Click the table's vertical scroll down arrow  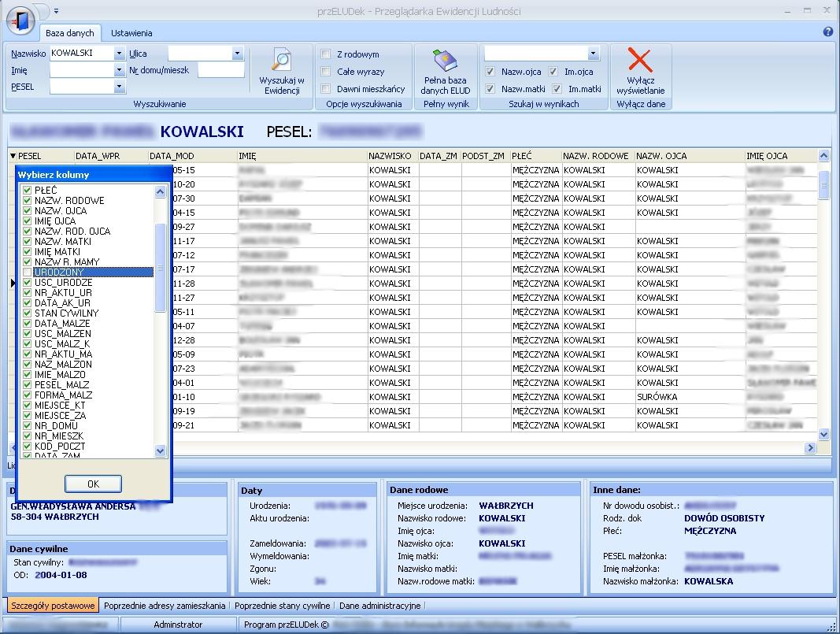click(824, 435)
